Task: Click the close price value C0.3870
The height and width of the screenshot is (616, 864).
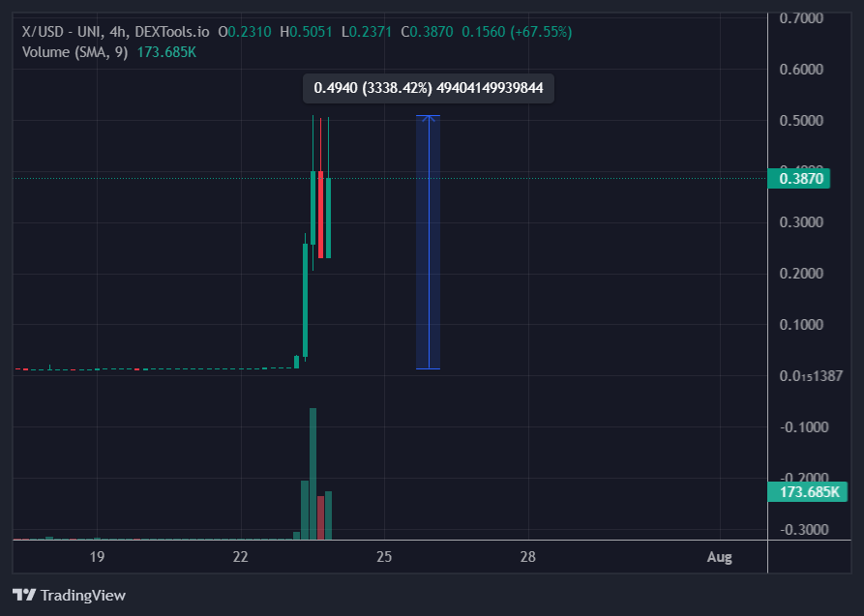Action: 427,32
